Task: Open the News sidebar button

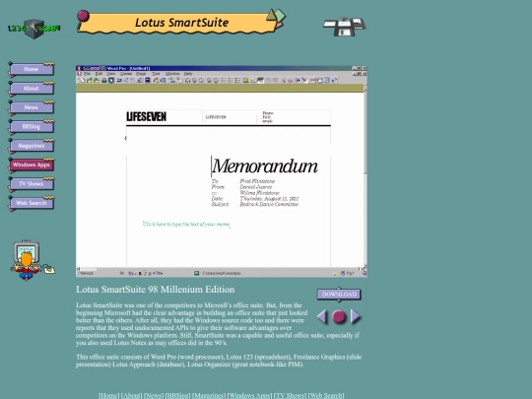Action: pos(32,107)
